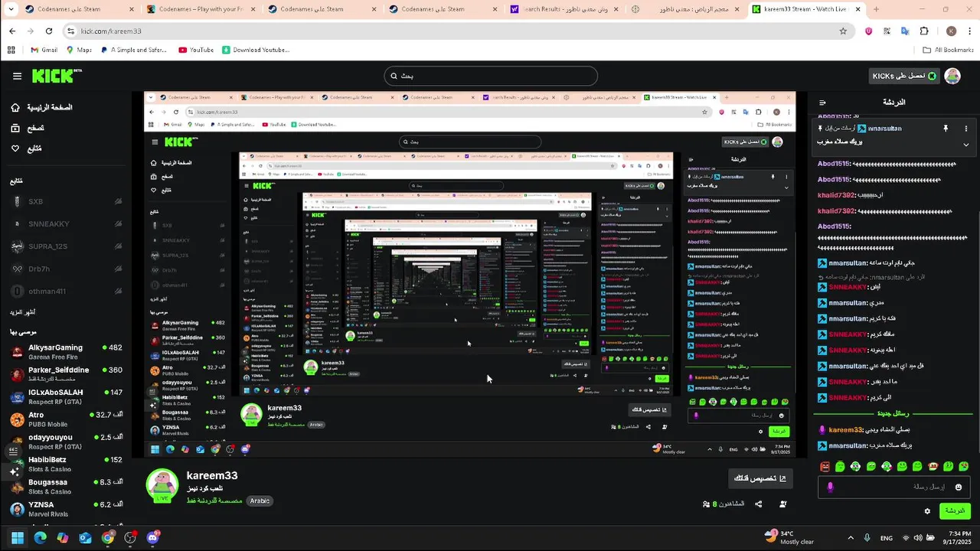
Task: Click the Kick search field بحث
Action: tap(491, 76)
